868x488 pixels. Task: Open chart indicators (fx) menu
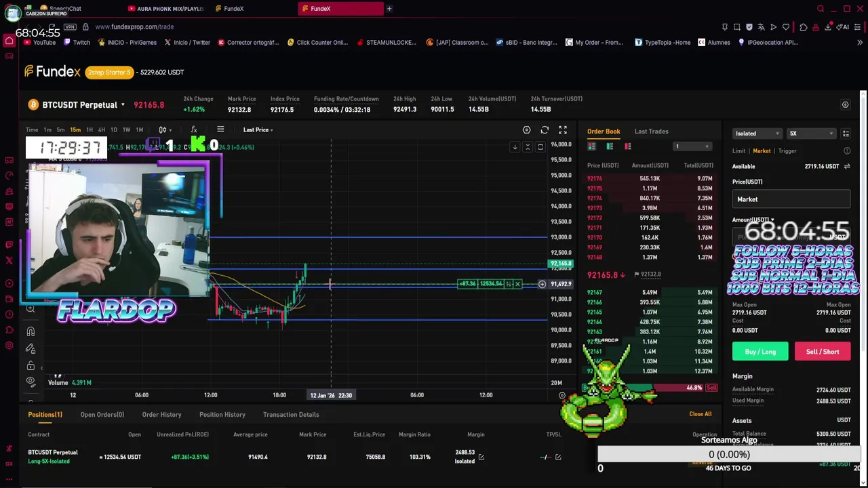[194, 129]
